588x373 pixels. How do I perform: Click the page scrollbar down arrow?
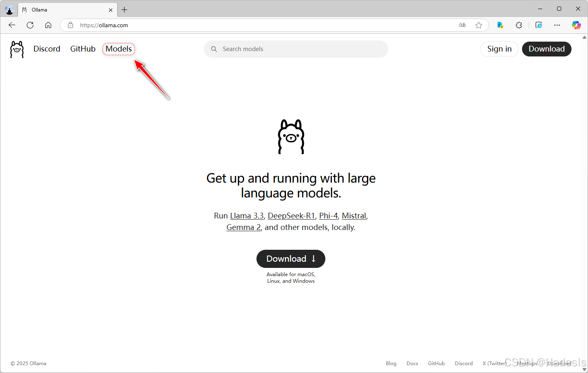584,369
